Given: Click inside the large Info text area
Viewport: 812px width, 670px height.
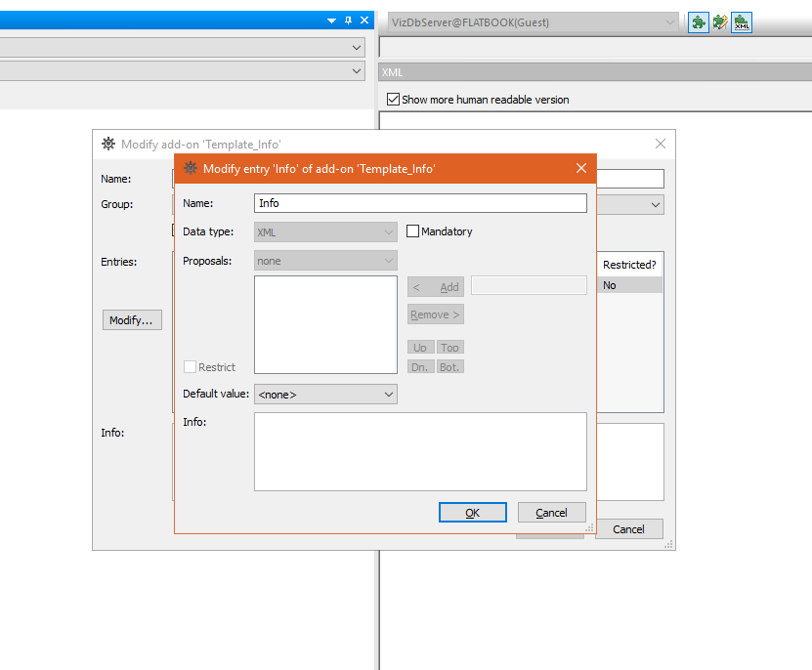Looking at the screenshot, I should (420, 451).
